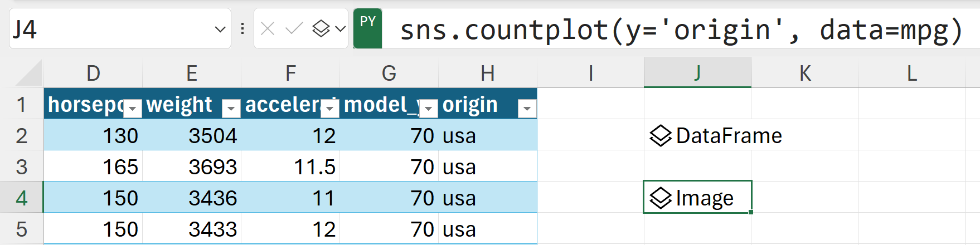The height and width of the screenshot is (245, 980).
Task: Select cell E2 containing 3504
Action: click(x=192, y=136)
